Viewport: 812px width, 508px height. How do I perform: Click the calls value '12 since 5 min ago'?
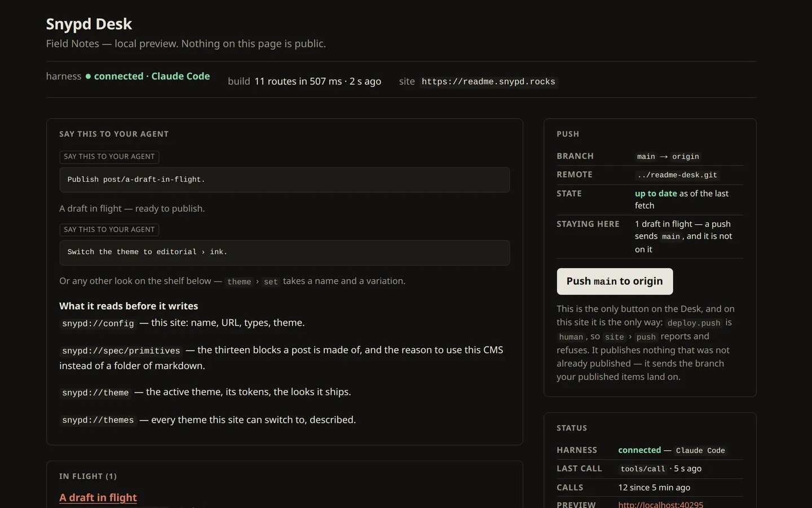point(654,487)
